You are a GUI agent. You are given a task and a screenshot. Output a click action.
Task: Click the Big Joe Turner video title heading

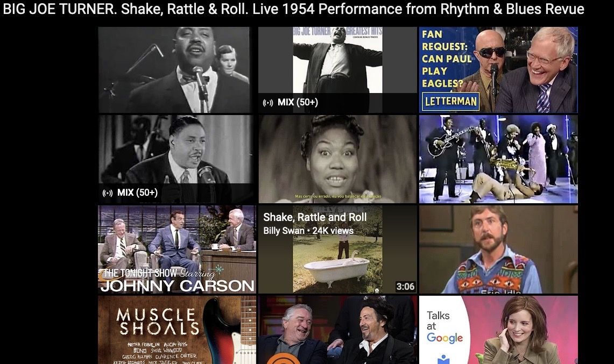293,9
